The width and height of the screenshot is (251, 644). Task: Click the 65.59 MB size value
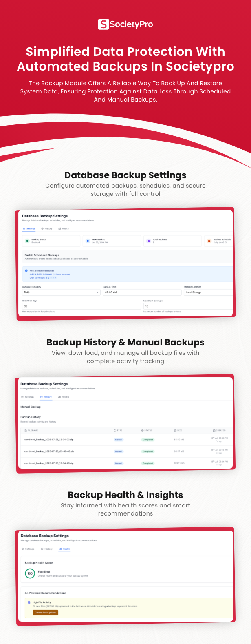[x=179, y=440]
